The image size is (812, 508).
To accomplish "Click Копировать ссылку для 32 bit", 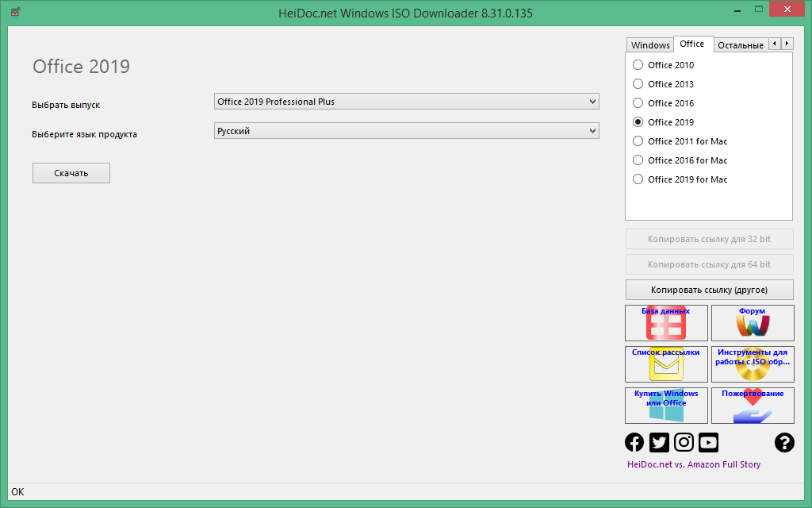I will 709,239.
